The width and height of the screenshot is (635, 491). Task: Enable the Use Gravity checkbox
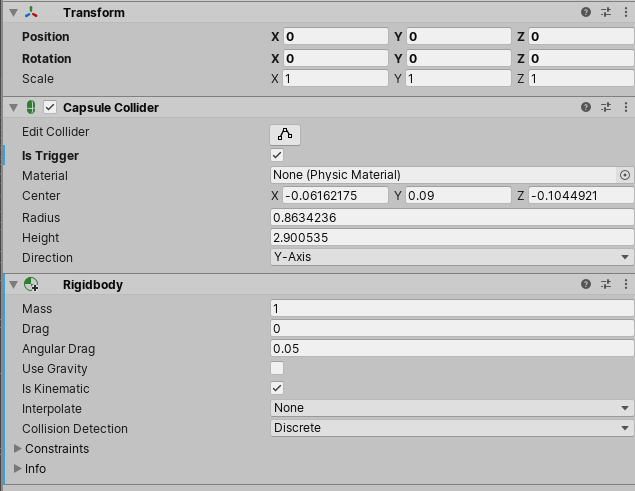pyautogui.click(x=277, y=368)
